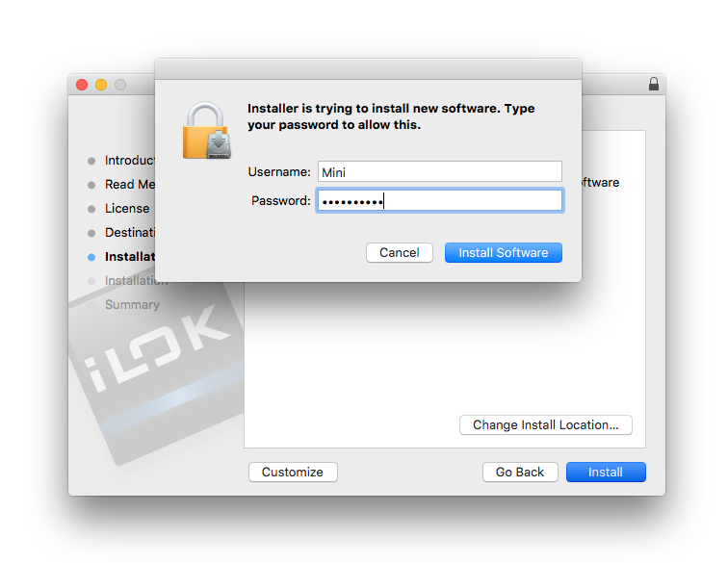Select the bold Installation Type step
728x563 pixels.
[130, 256]
